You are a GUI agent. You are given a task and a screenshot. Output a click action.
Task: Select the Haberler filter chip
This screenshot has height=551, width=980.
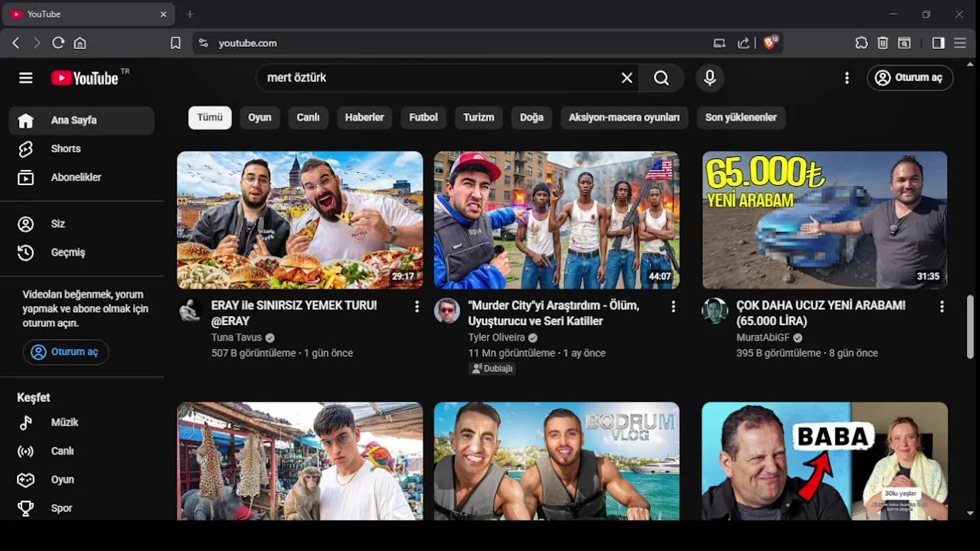364,117
